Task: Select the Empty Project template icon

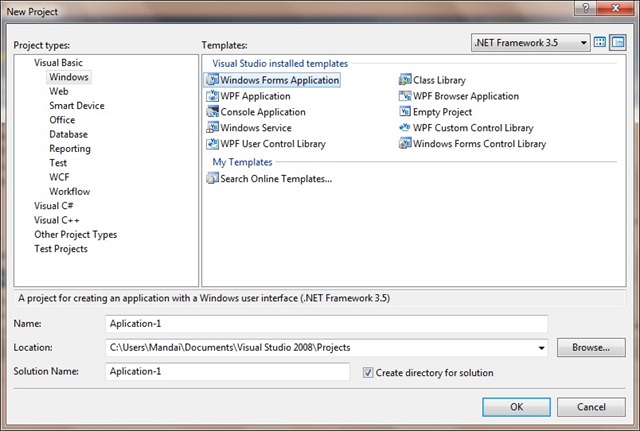Action: coord(405,111)
